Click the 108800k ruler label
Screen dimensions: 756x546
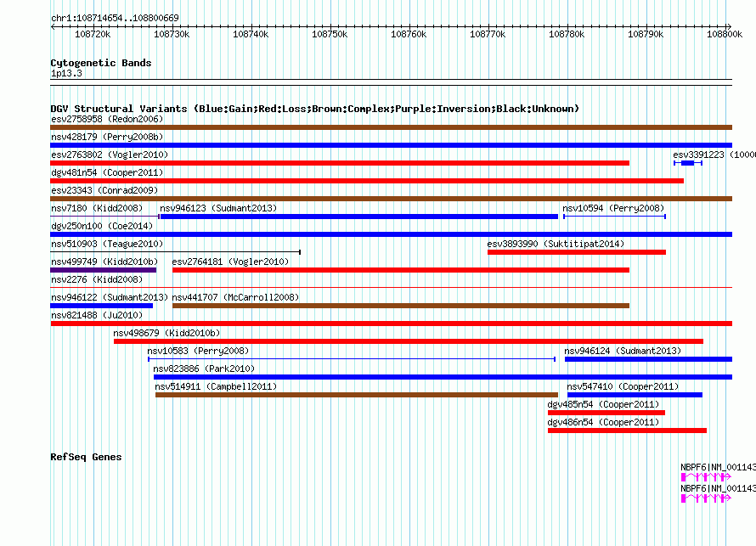click(x=725, y=34)
